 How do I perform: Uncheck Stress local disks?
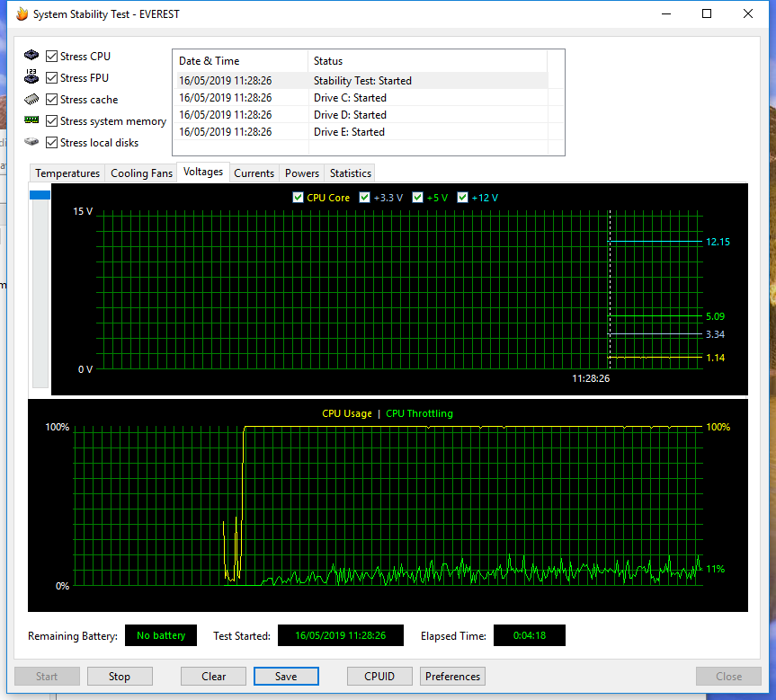pyautogui.click(x=51, y=143)
